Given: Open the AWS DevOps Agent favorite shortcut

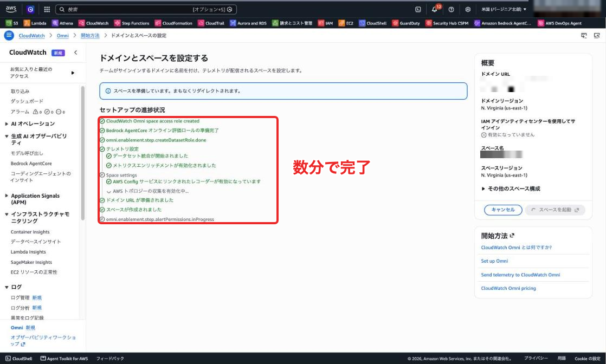Looking at the screenshot, I should [559, 23].
